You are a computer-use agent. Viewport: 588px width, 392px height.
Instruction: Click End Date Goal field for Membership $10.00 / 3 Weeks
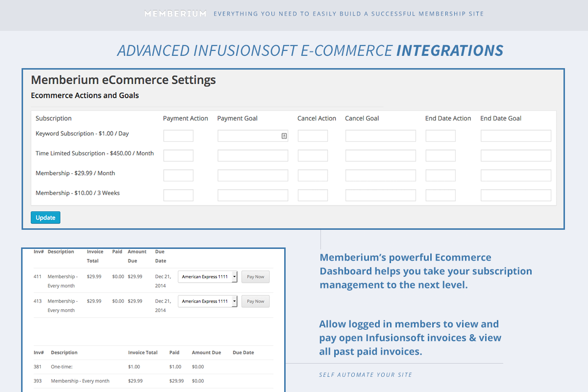pos(516,195)
